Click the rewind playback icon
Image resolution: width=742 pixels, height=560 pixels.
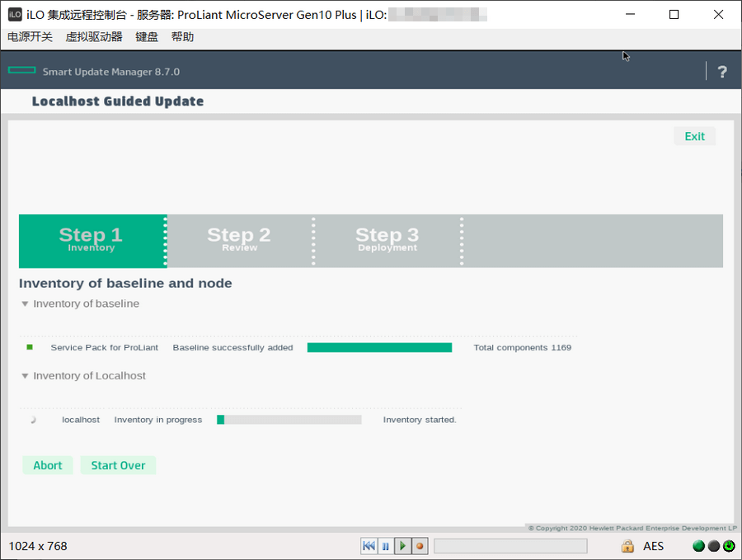click(369, 546)
